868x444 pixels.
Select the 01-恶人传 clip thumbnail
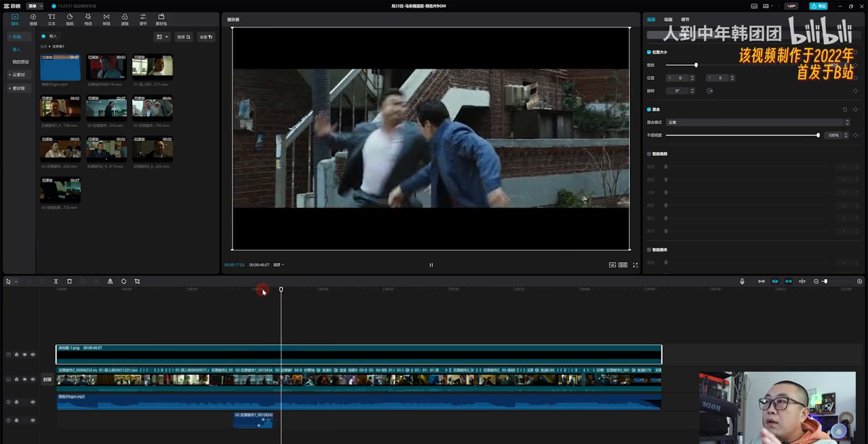click(x=153, y=68)
